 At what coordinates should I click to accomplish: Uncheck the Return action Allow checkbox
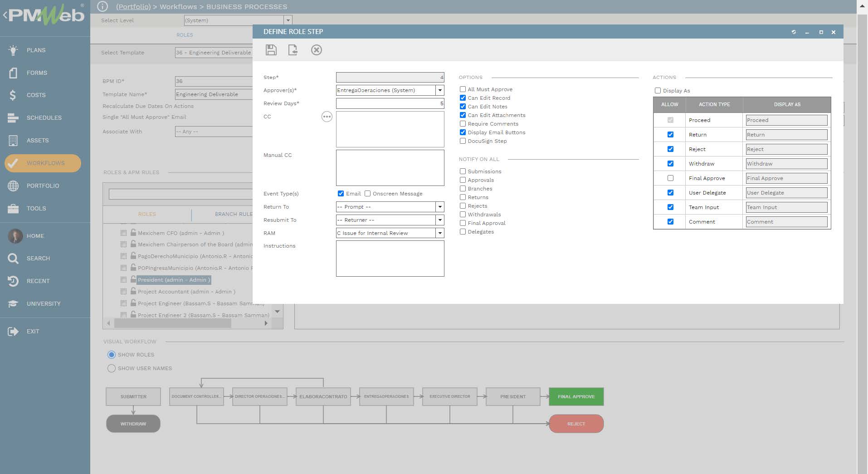click(x=670, y=134)
